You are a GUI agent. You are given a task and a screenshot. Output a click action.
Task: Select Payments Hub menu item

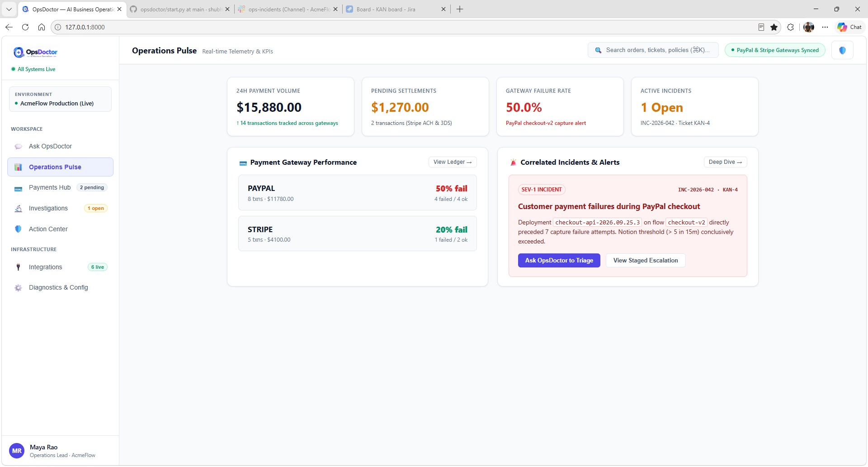pos(60,188)
